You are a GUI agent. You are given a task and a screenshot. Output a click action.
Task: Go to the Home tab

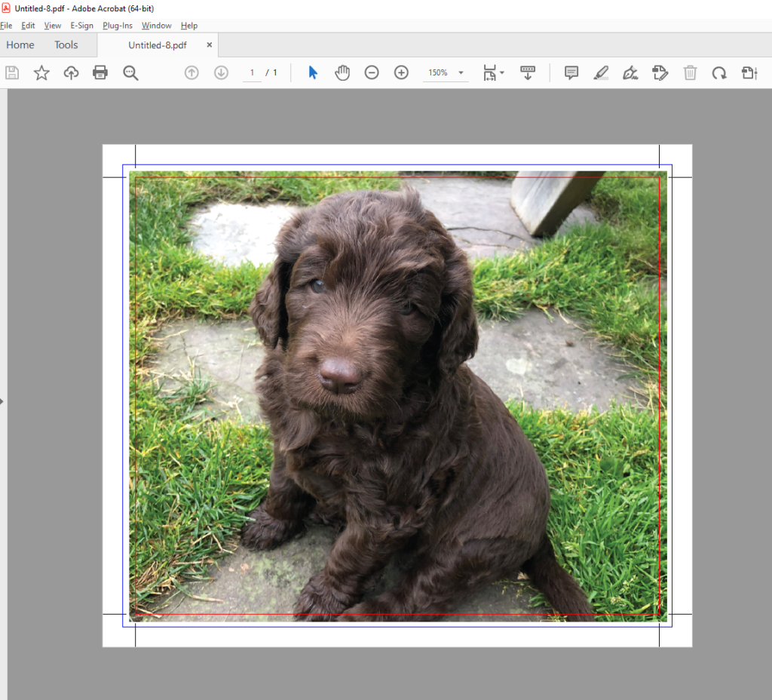(x=20, y=45)
